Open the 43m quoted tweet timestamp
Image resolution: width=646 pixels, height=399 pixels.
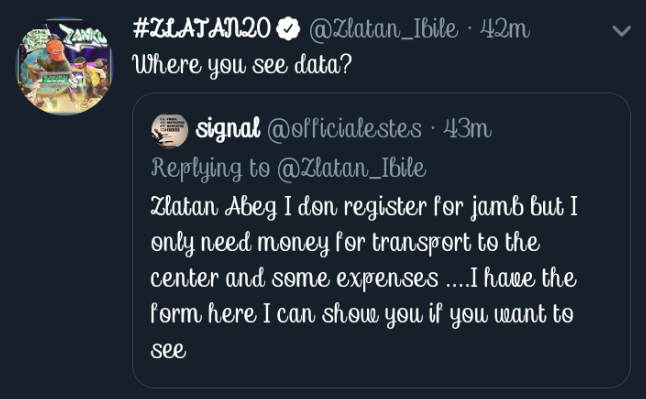(468, 129)
